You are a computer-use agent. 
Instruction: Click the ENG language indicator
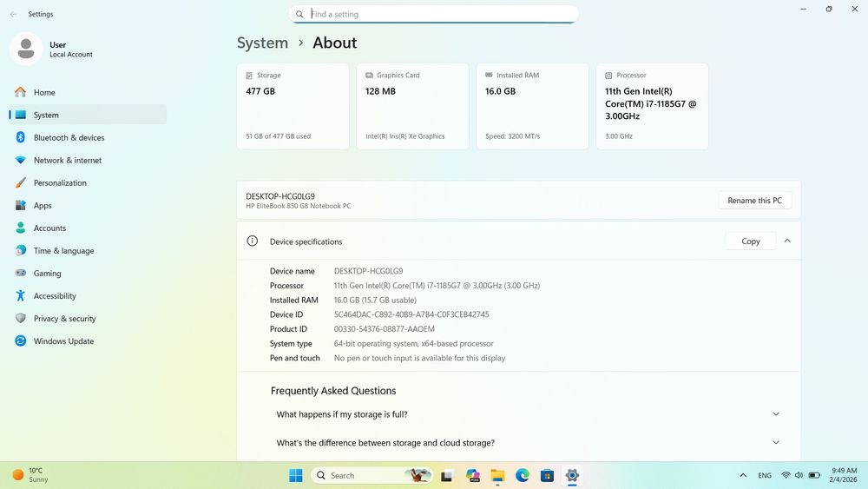pos(765,475)
